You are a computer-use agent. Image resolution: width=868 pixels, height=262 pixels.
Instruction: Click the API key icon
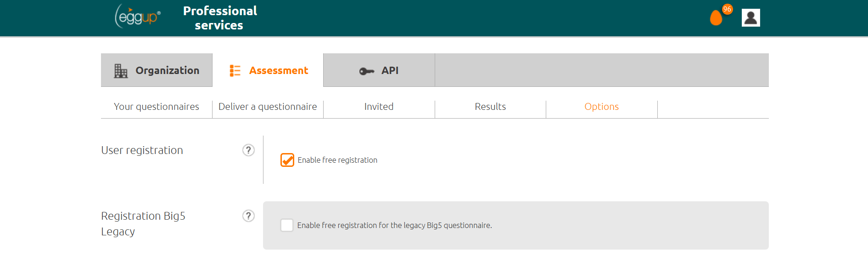tap(367, 71)
